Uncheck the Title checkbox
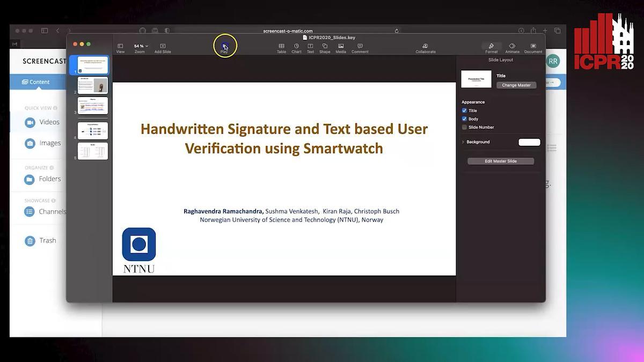644x362 pixels. click(464, 110)
